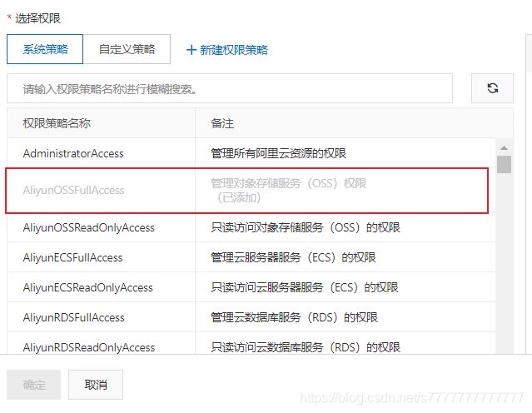Select AliyunECSFullAccess policy
532x413 pixels.
coord(73,257)
